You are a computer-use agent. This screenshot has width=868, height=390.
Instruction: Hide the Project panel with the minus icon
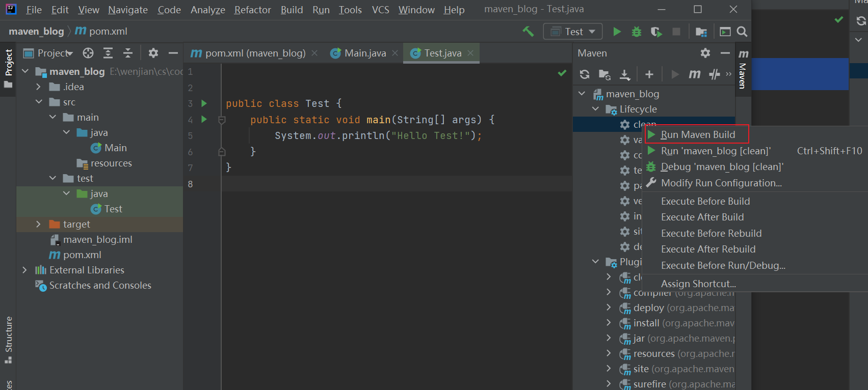[x=173, y=53]
